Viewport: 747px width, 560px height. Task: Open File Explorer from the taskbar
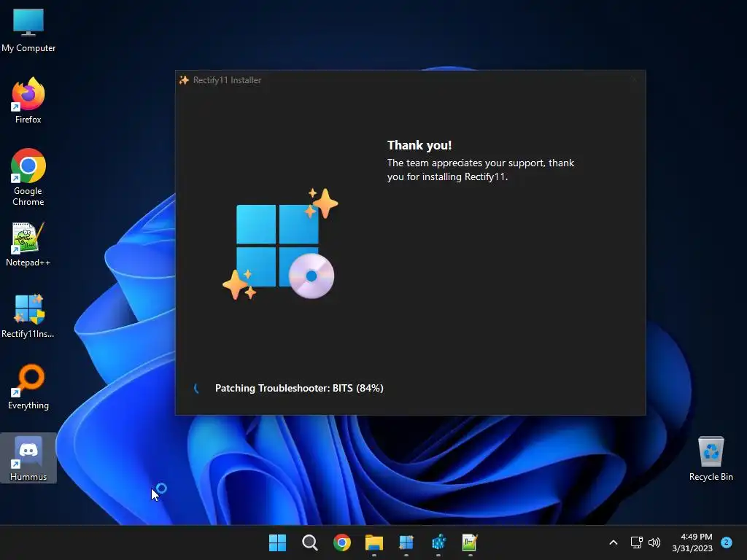pos(374,542)
